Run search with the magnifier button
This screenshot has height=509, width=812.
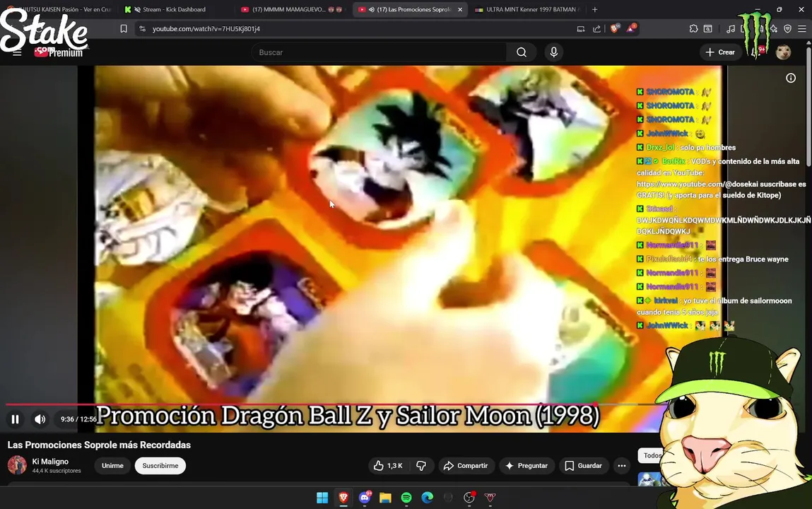[522, 52]
